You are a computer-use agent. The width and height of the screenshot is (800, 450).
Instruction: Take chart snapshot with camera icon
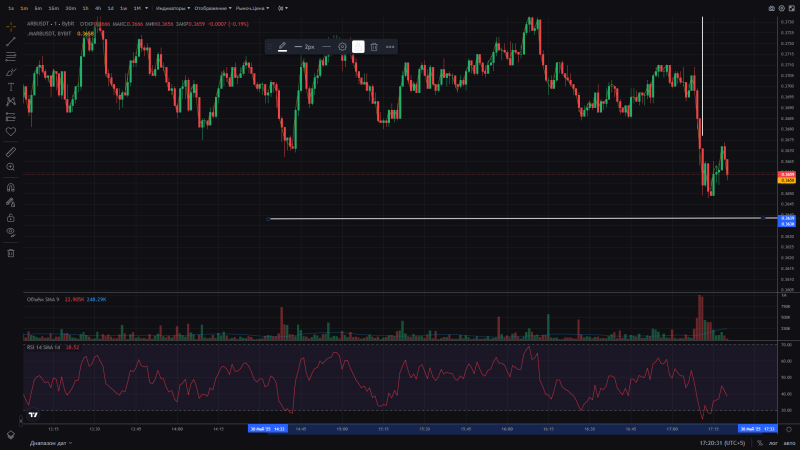[771, 8]
